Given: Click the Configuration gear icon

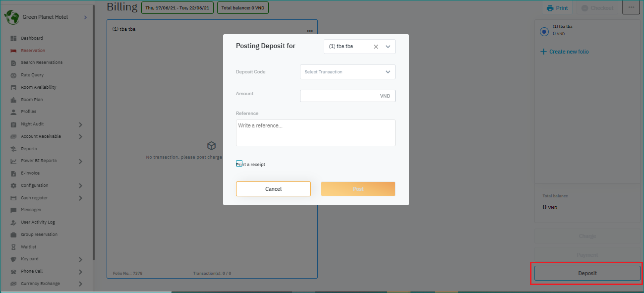Looking at the screenshot, I should click(13, 185).
